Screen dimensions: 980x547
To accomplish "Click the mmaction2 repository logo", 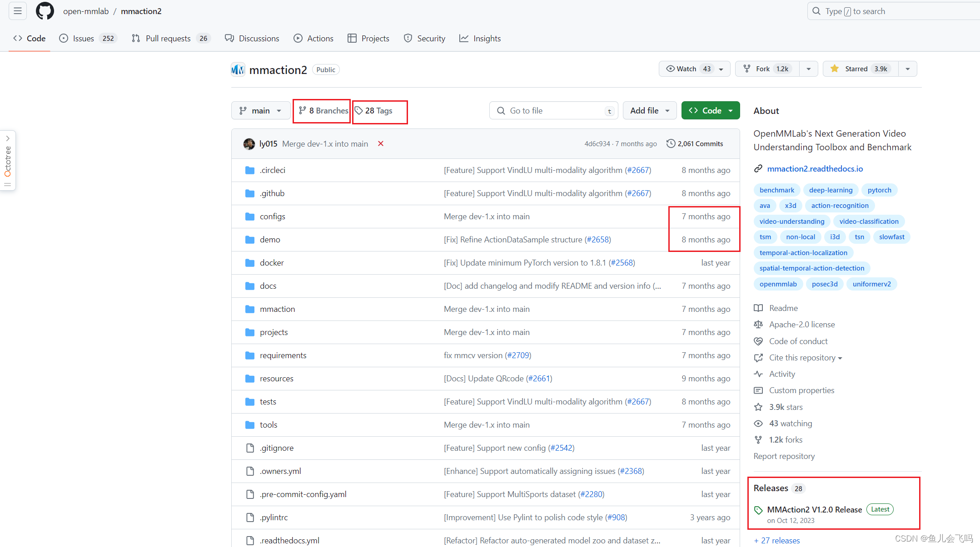I will [238, 69].
